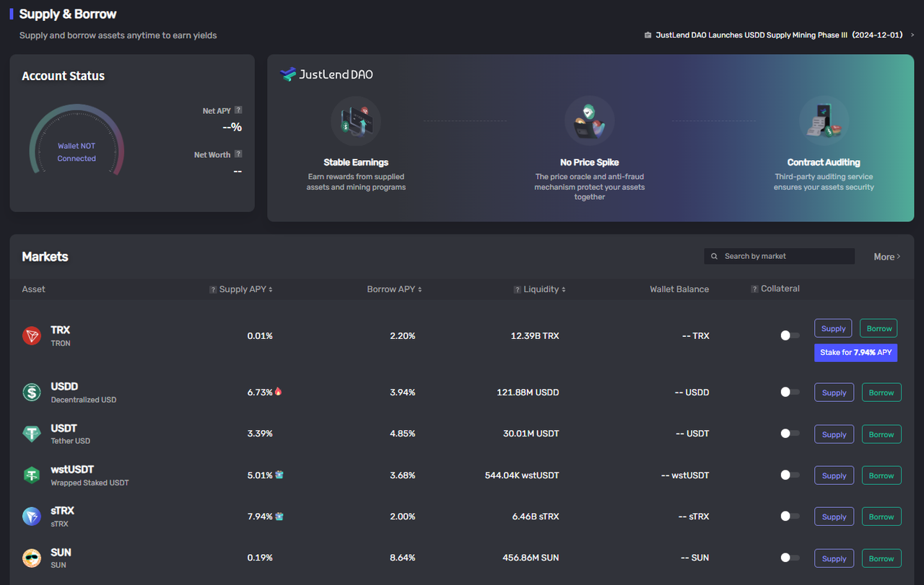The image size is (924, 585).
Task: Click the SUN token icon
Action: coord(31,558)
